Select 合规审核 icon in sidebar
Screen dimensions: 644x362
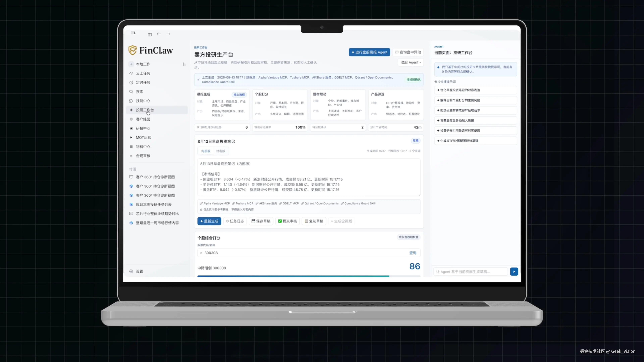click(x=131, y=156)
